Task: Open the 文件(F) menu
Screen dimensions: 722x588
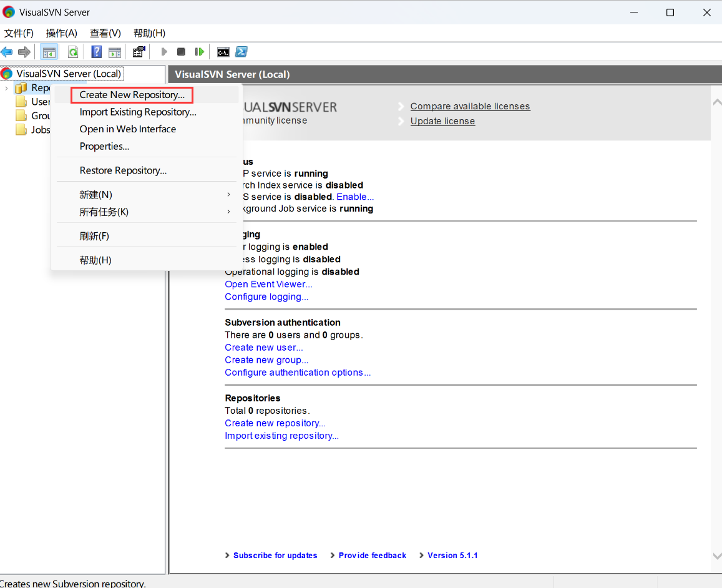Action: pyautogui.click(x=19, y=33)
